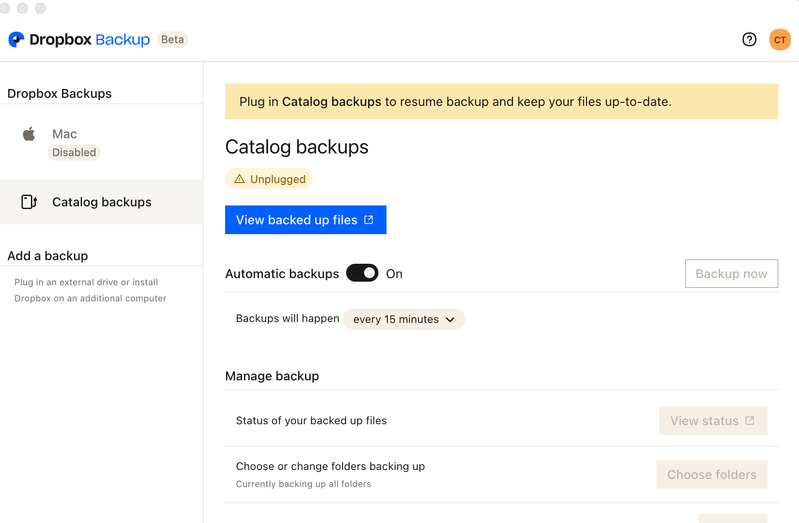Click the chevron on the backup frequency selector
This screenshot has height=523, width=799.
pos(450,320)
